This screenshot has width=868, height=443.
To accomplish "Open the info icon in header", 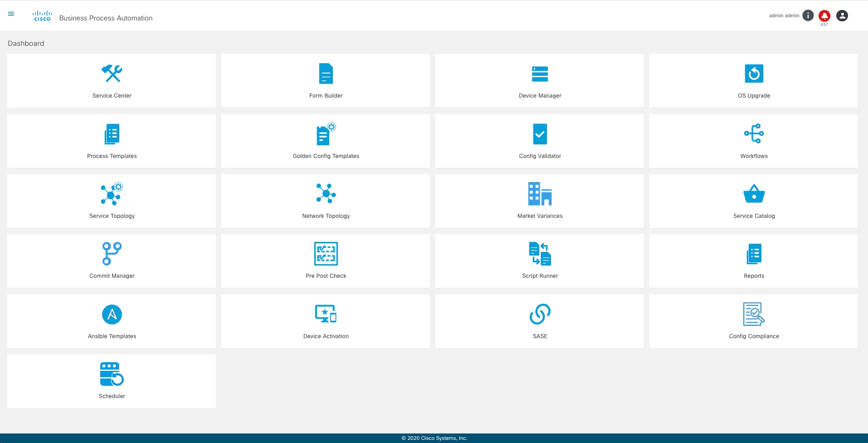I will click(808, 15).
